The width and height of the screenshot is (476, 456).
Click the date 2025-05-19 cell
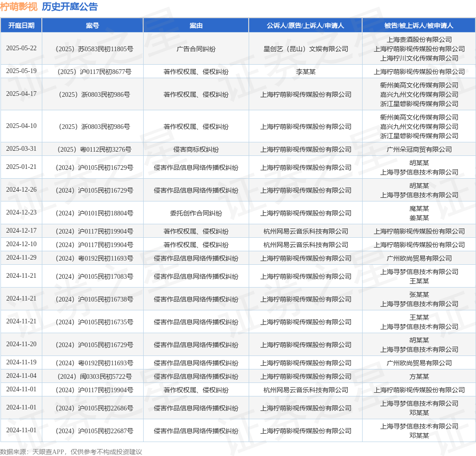[21, 71]
